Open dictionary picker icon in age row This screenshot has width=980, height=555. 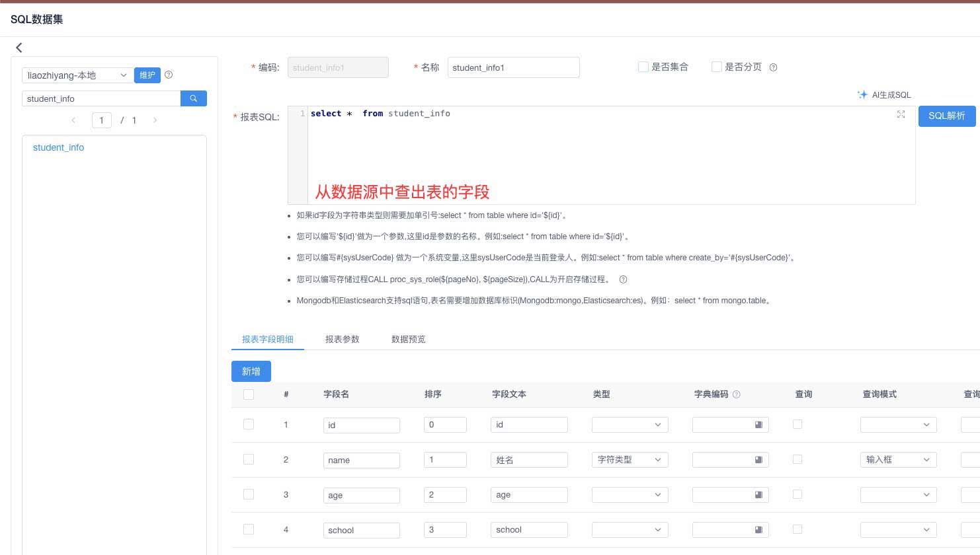[x=758, y=495]
